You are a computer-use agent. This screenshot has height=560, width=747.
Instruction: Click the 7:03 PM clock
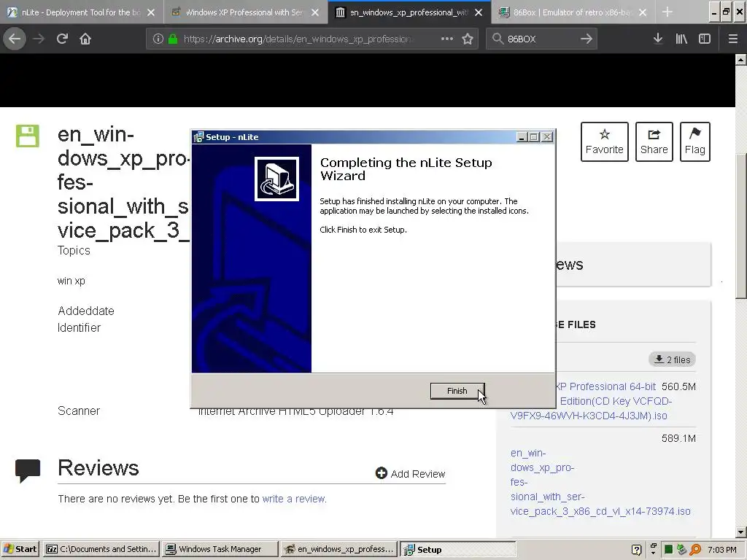[x=721, y=550]
